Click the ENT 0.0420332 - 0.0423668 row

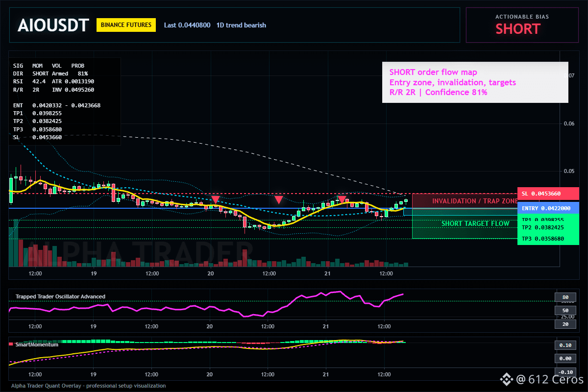(57, 105)
